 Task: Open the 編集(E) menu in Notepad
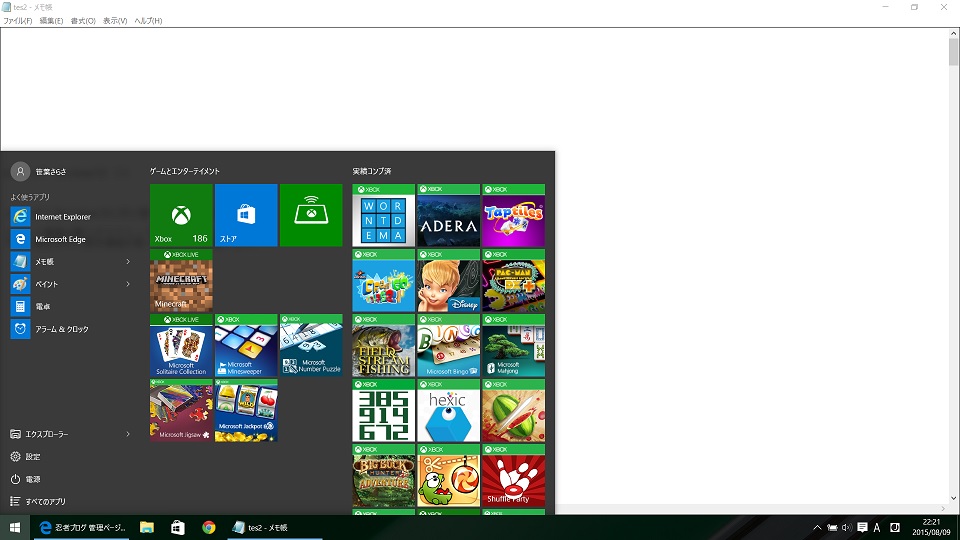pos(51,21)
